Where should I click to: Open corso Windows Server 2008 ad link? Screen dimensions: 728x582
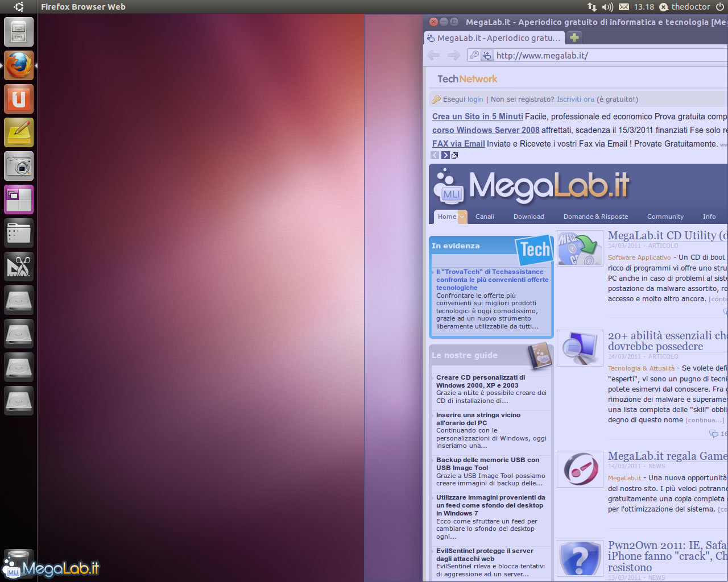tap(486, 130)
